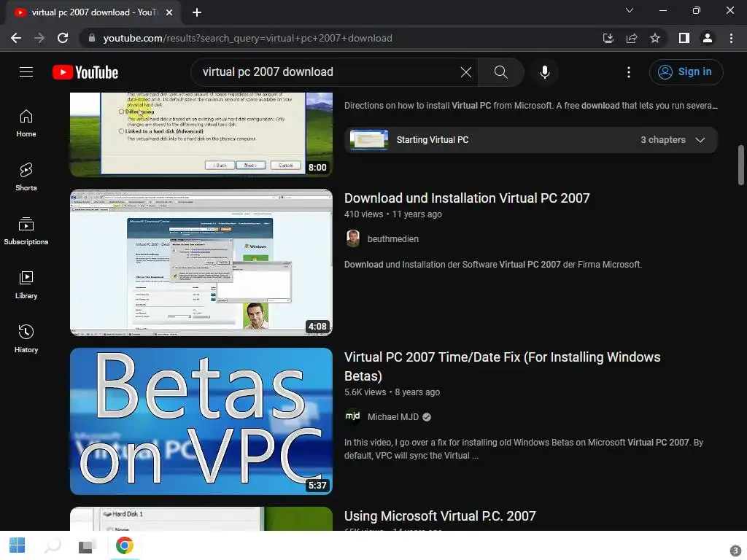
Task: Open title Download und Installation Virtual PC 2007
Action: [467, 198]
